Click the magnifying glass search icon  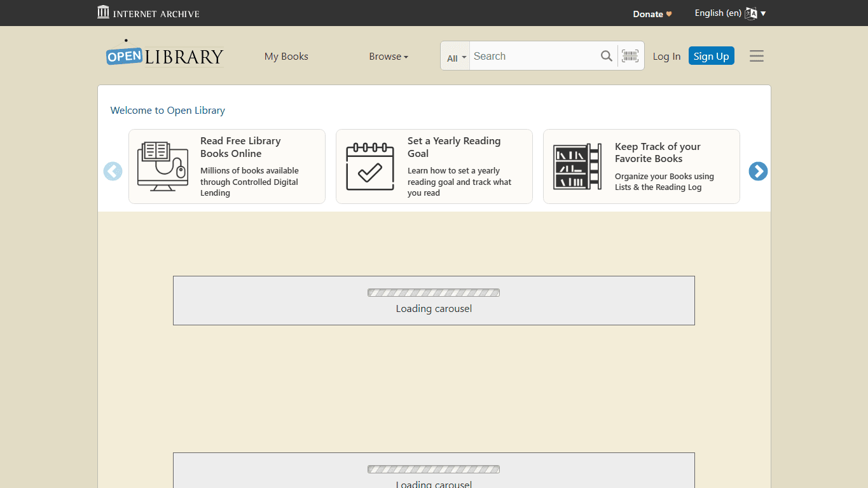607,56
